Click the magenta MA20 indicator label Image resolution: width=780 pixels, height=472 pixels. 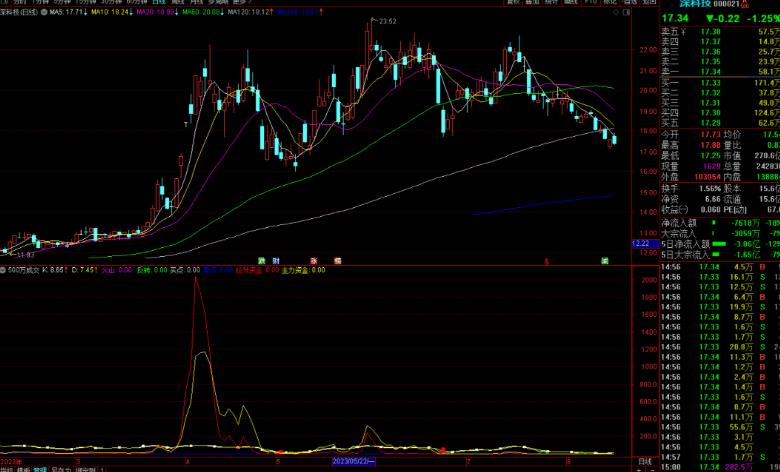[x=157, y=12]
